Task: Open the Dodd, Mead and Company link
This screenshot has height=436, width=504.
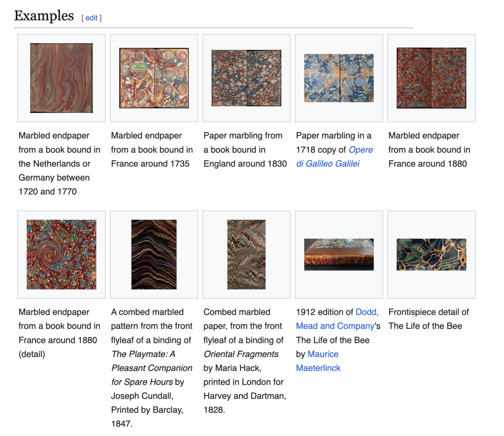Action: [337, 319]
